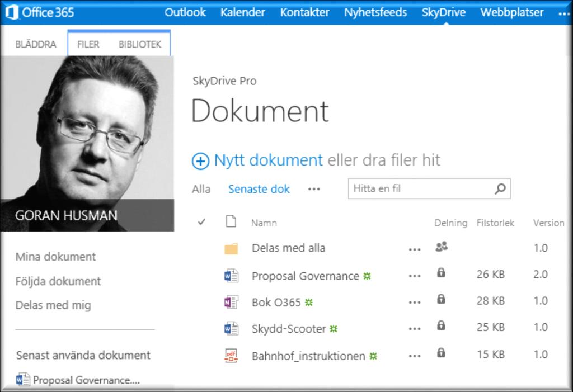Click the Word icon in recent documents
The width and height of the screenshot is (573, 392).
coord(22,379)
